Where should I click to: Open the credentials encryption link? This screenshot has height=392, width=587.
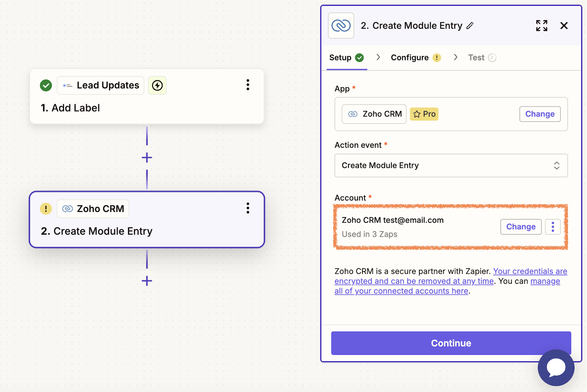click(530, 271)
